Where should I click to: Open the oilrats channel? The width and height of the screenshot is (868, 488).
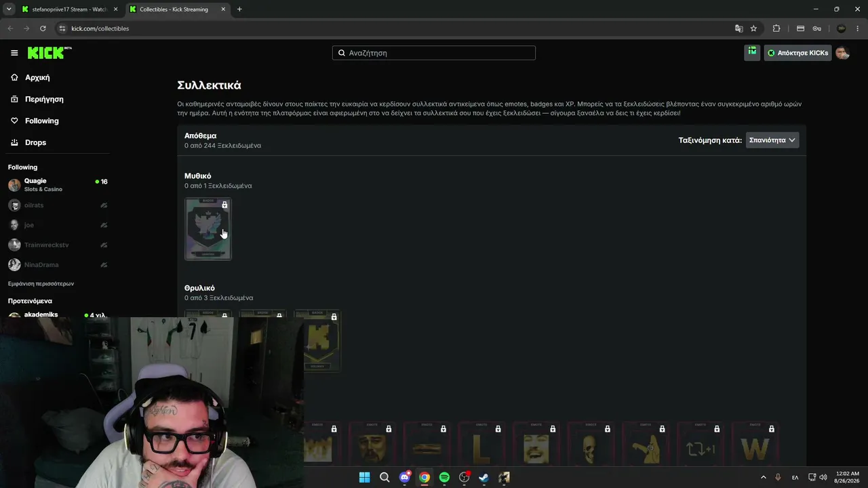pyautogui.click(x=57, y=205)
